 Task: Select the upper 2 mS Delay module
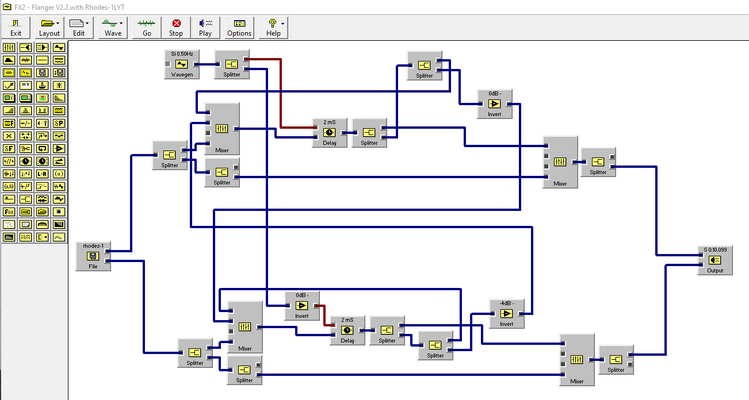point(330,133)
